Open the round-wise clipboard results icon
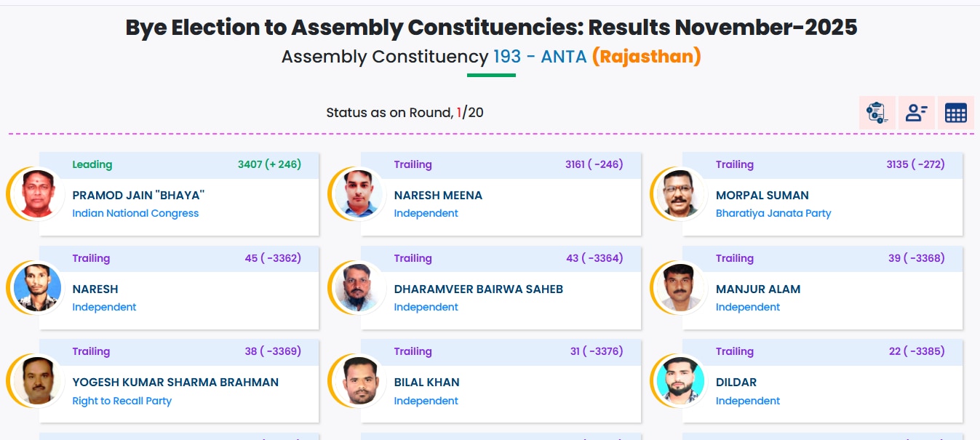Viewport: 980px width, 440px height. 877,113
